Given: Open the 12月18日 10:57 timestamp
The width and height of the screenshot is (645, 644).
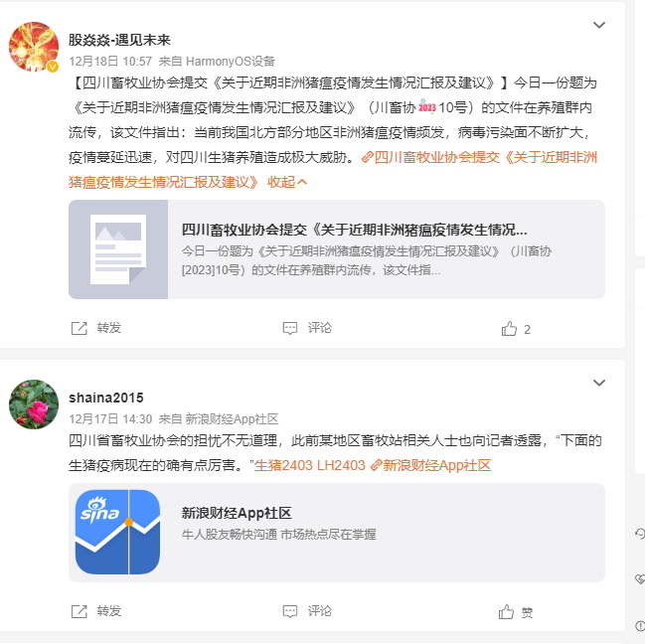Looking at the screenshot, I should coord(110,62).
